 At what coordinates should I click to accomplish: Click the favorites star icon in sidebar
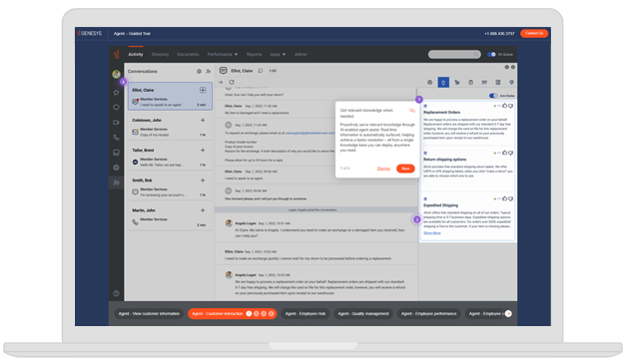coord(116,93)
